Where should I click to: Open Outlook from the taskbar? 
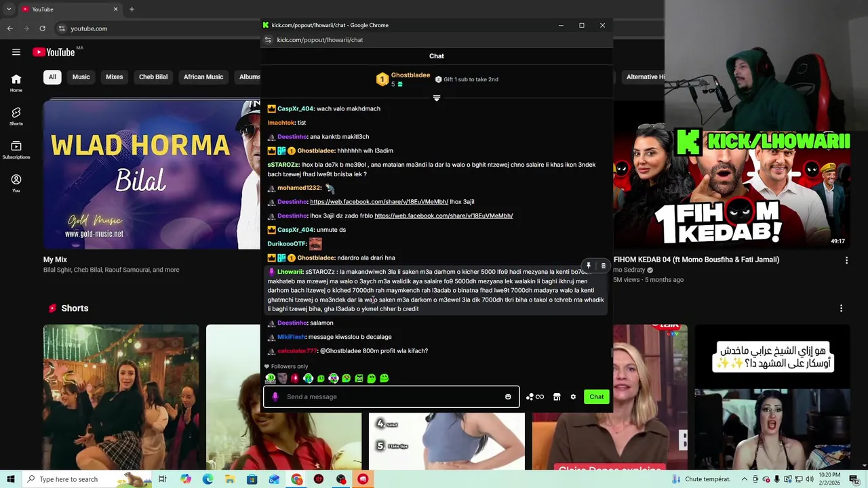tap(274, 479)
